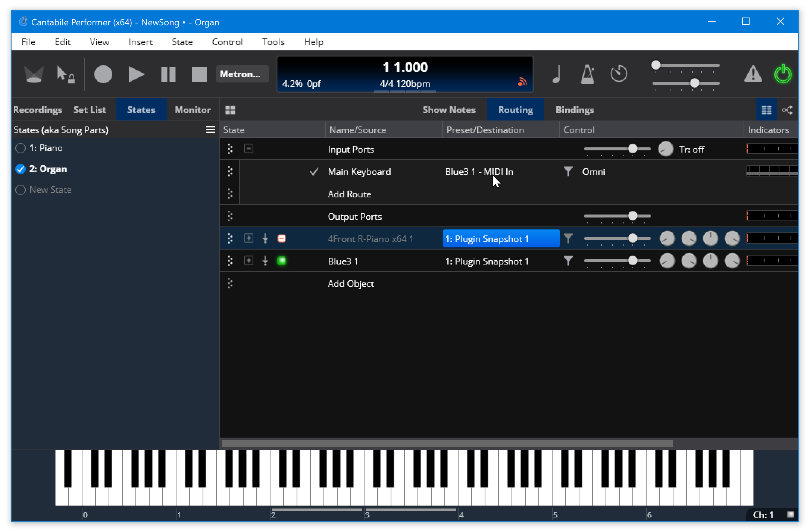Toggle the pointer lock icon in toolbar
This screenshot has height=532, width=810.
pos(66,74)
